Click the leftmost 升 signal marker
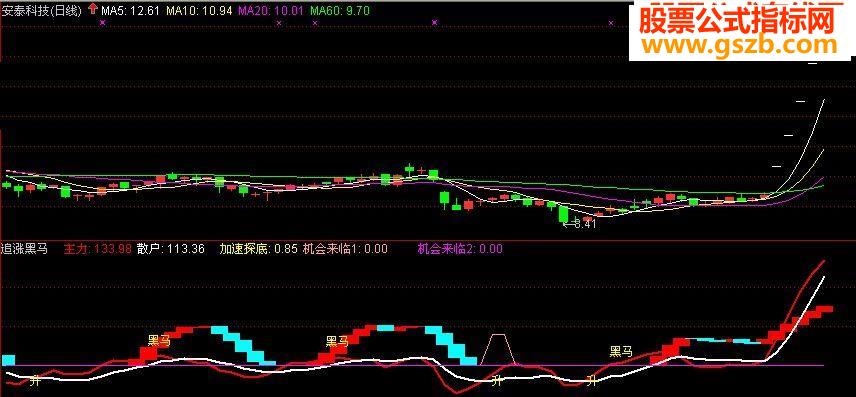Image resolution: width=856 pixels, height=397 pixels. [x=35, y=380]
